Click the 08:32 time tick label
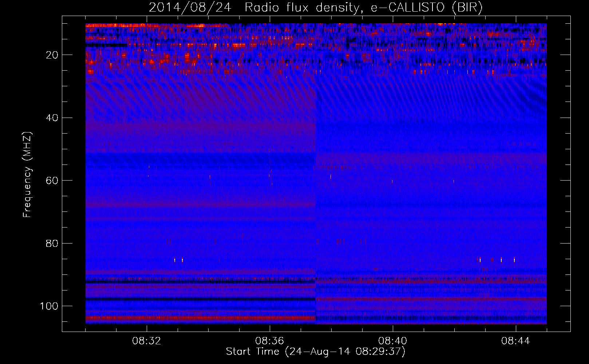The width and height of the screenshot is (589, 364). tap(147, 341)
